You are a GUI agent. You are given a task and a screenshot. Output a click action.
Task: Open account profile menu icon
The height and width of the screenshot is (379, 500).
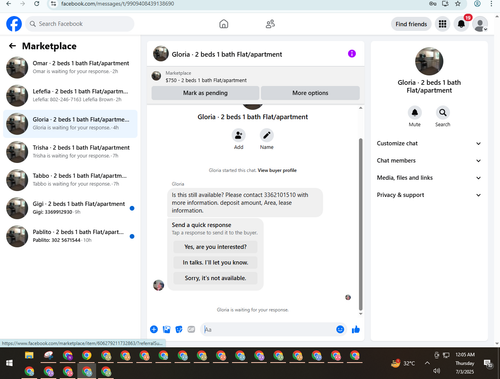point(480,24)
